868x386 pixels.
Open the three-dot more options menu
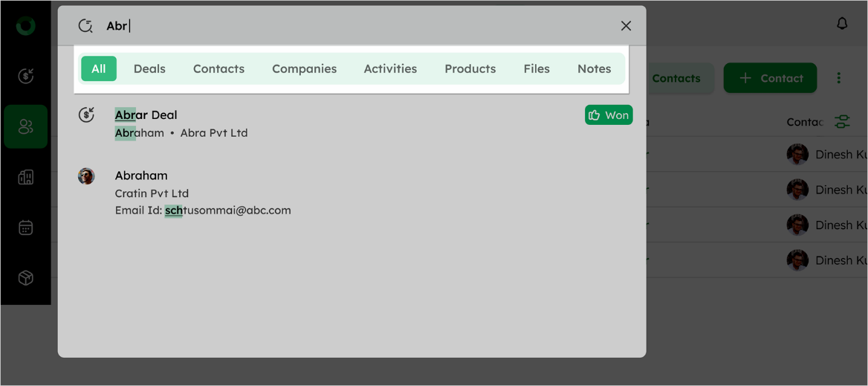click(839, 78)
